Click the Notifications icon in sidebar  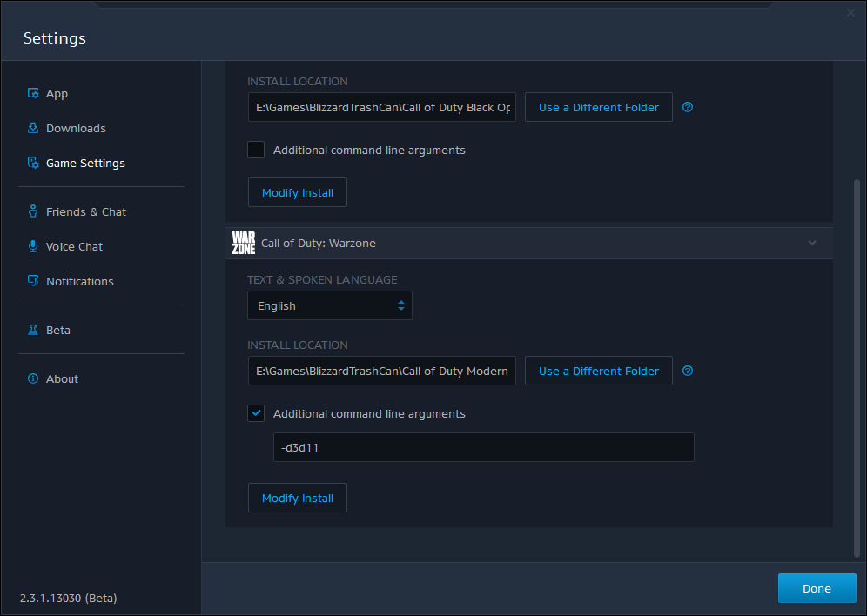pyautogui.click(x=33, y=281)
